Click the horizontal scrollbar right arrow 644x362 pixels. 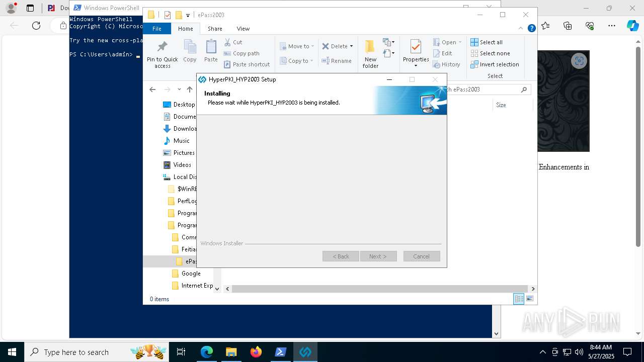[x=533, y=289]
